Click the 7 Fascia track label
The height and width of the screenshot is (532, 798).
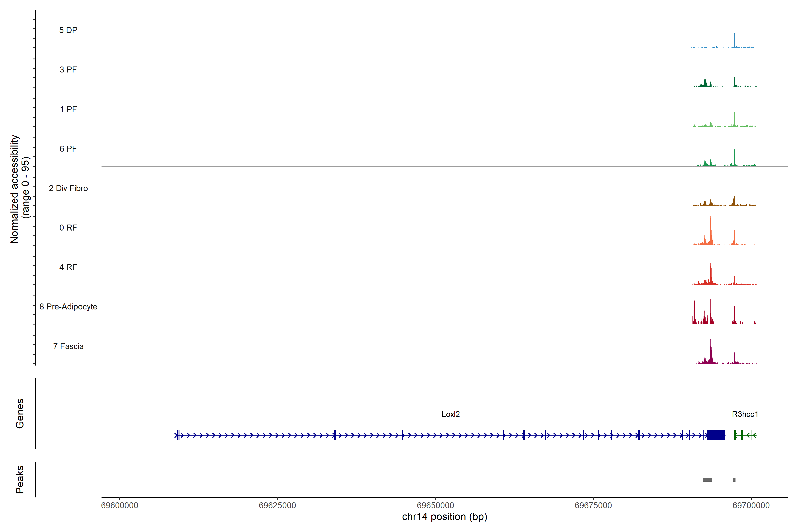pos(68,346)
